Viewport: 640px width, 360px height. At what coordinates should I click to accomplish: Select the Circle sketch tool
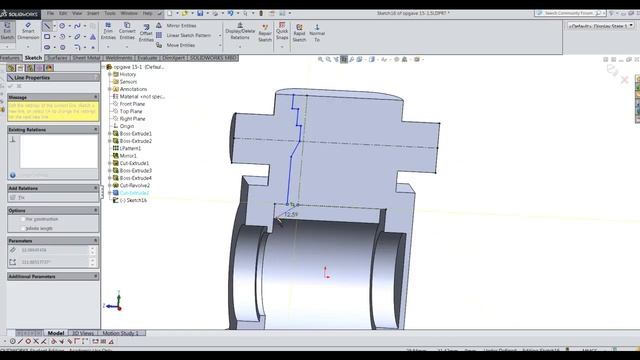click(x=62, y=26)
